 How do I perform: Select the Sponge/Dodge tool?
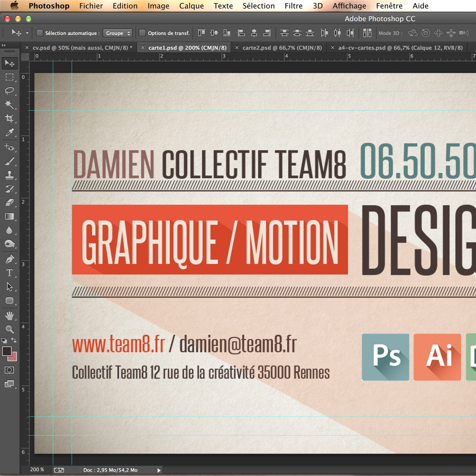tap(10, 244)
